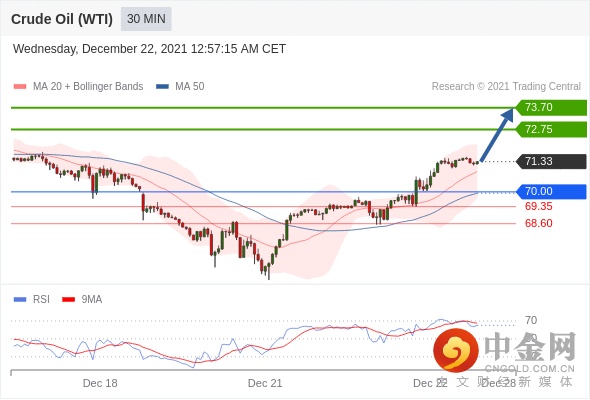The image size is (590, 400).
Task: Click the 70.00 pivot price tag
Action: click(551, 192)
